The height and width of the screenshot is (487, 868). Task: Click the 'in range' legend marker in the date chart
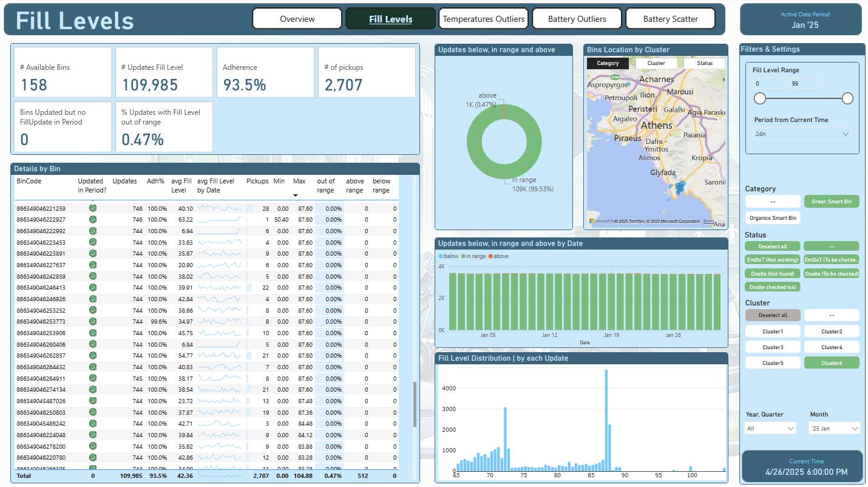(464, 256)
